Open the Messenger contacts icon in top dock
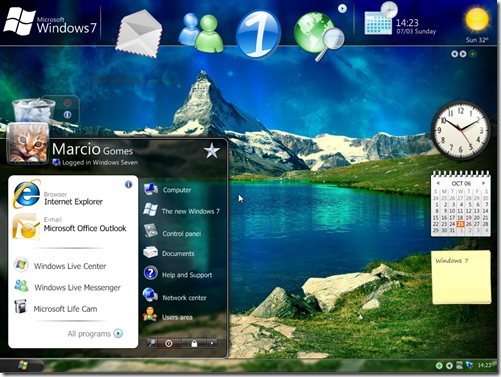The image size is (501, 377). 201,32
